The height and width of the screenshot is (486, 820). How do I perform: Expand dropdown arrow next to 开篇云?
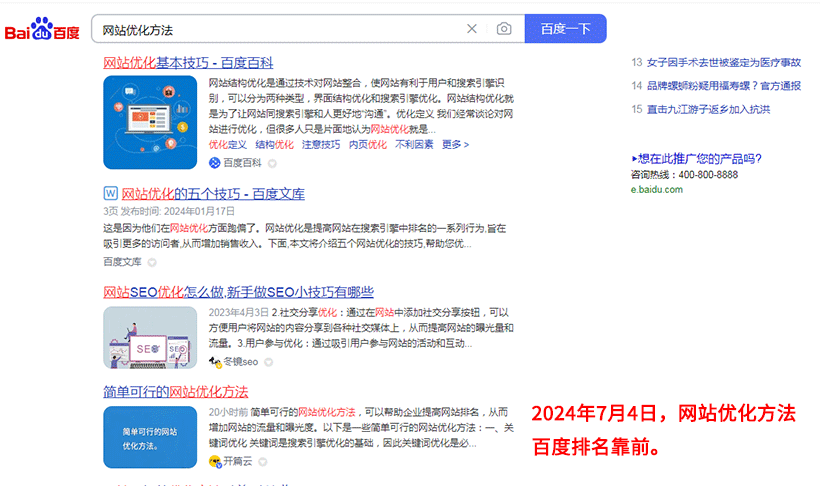click(x=262, y=461)
